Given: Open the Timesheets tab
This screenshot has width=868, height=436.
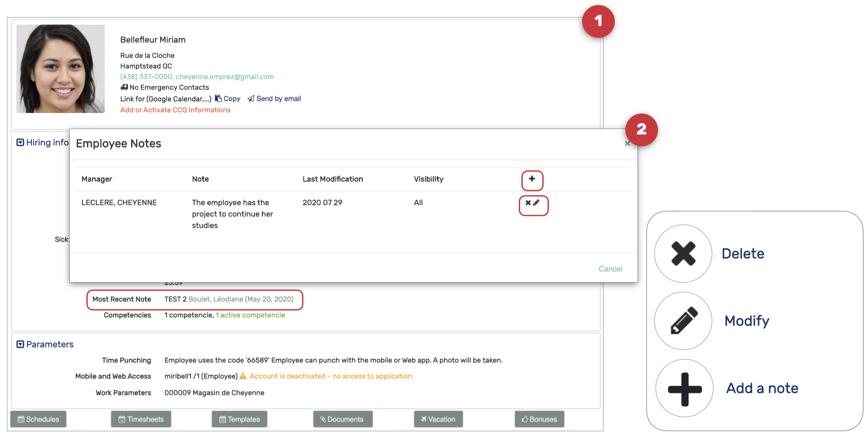Looking at the screenshot, I should pos(141,419).
